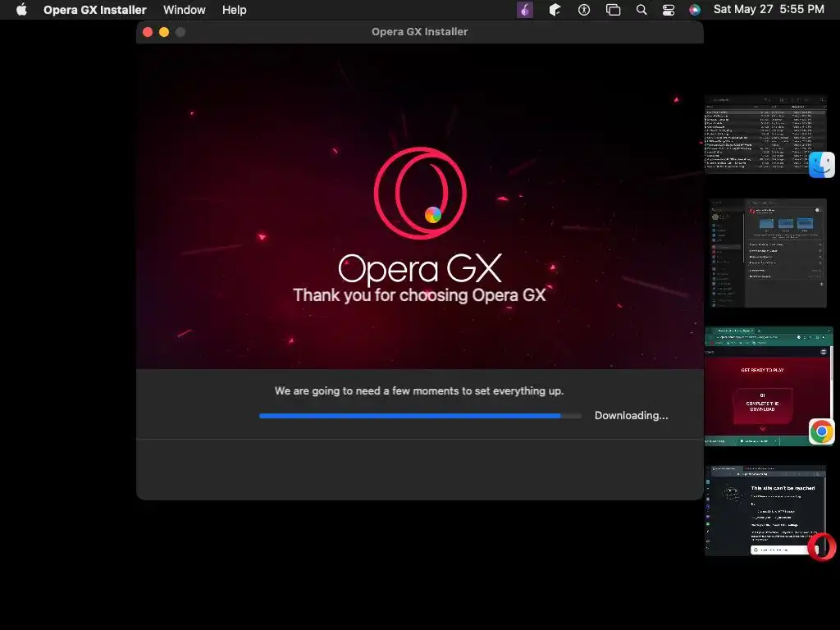Image resolution: width=840 pixels, height=630 pixels.
Task: Open Spotlight search
Action: click(641, 10)
